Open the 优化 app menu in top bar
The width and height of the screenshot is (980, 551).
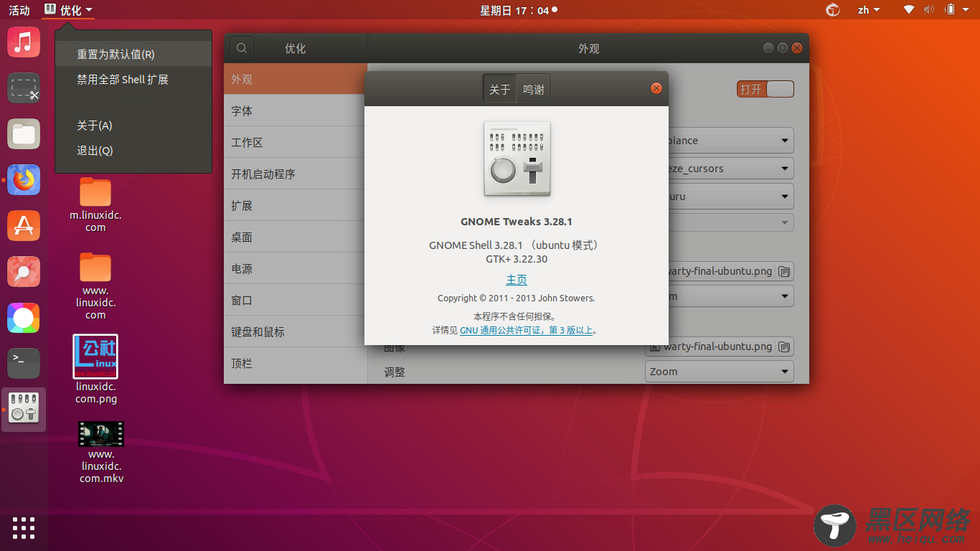68,10
